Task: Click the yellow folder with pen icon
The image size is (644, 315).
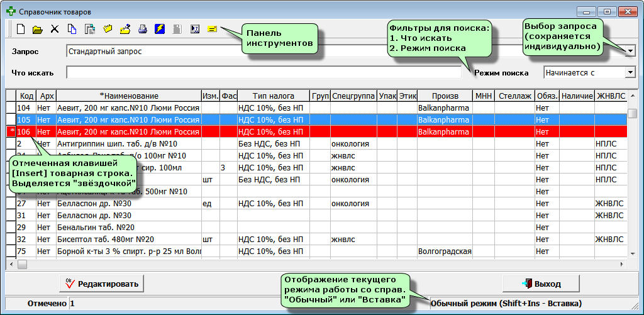Action: coord(125,29)
